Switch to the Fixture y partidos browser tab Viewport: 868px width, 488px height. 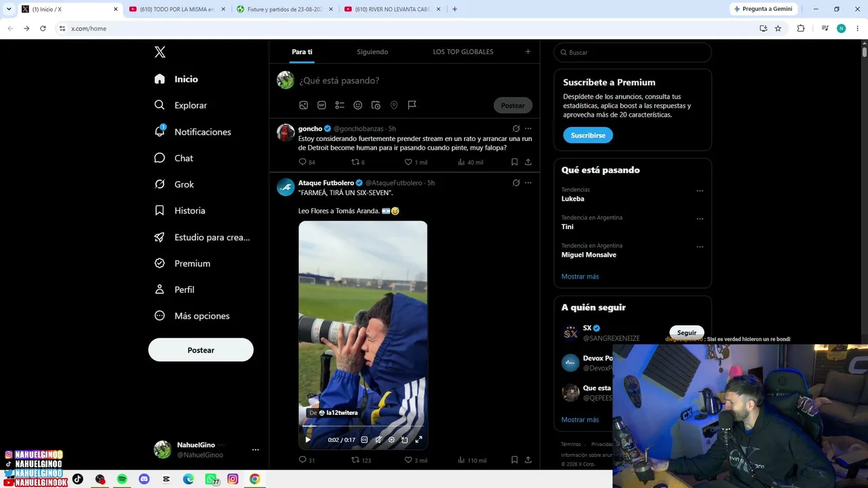283,9
